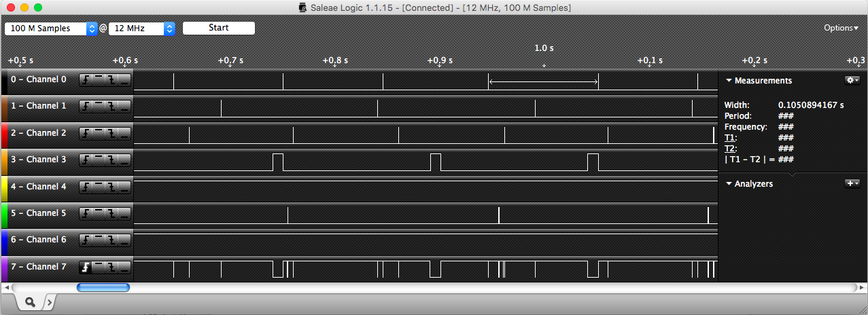Set low level trigger on Channel 3
Image resolution: width=868 pixels, height=315 pixels.
point(124,160)
